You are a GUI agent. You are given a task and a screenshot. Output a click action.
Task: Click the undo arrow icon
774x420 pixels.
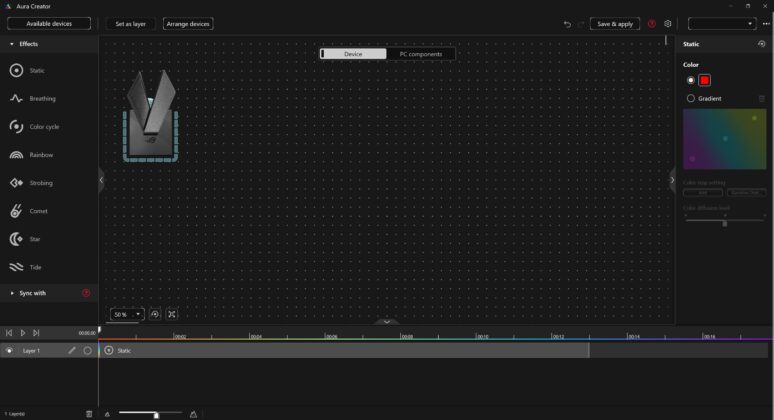click(x=567, y=24)
